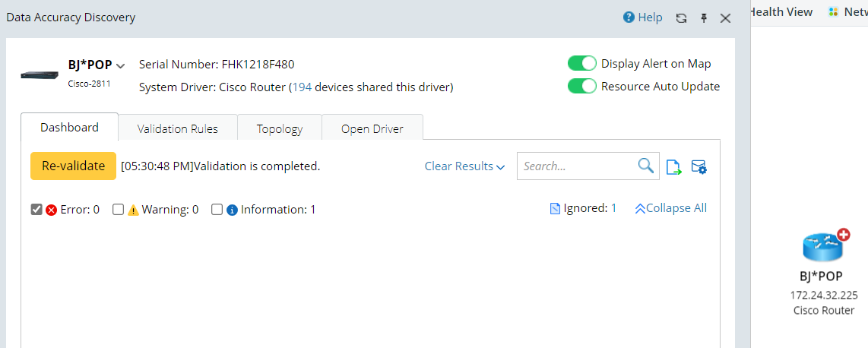
Task: Turn off Resource Auto Update
Action: (x=582, y=87)
